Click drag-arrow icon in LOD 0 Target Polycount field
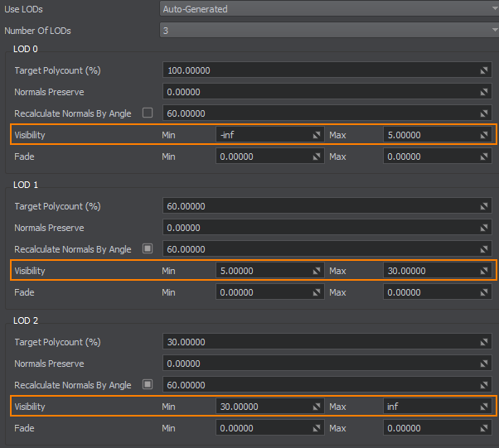This screenshot has width=499, height=448. tap(485, 70)
